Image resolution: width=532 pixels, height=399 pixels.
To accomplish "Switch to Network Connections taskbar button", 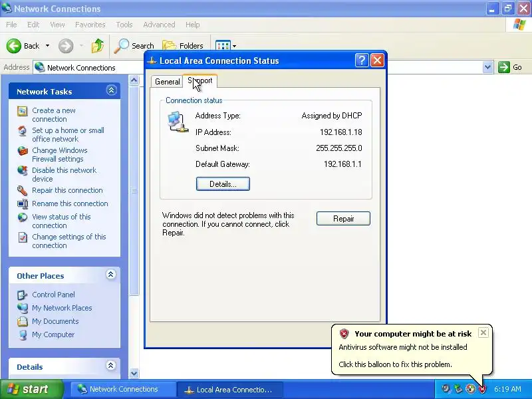I will (x=123, y=389).
